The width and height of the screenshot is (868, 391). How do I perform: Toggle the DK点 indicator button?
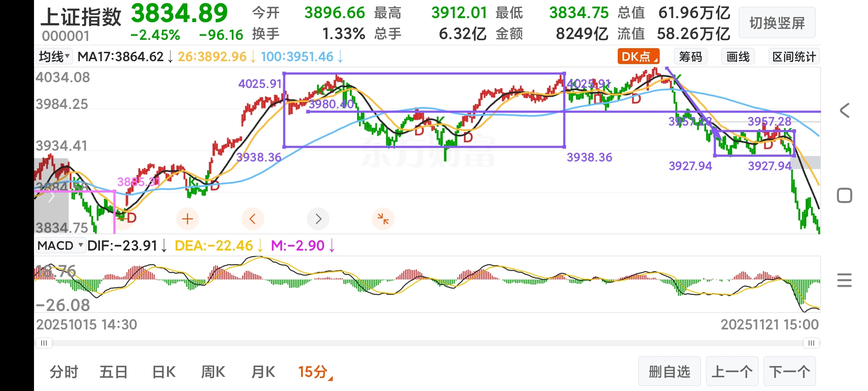pos(638,57)
